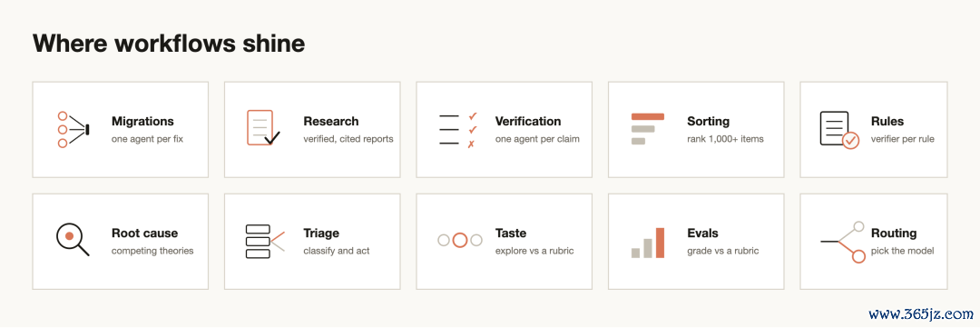Image resolution: width=980 pixels, height=328 pixels.
Task: Click the Taste three circles icon
Action: pyautogui.click(x=460, y=240)
